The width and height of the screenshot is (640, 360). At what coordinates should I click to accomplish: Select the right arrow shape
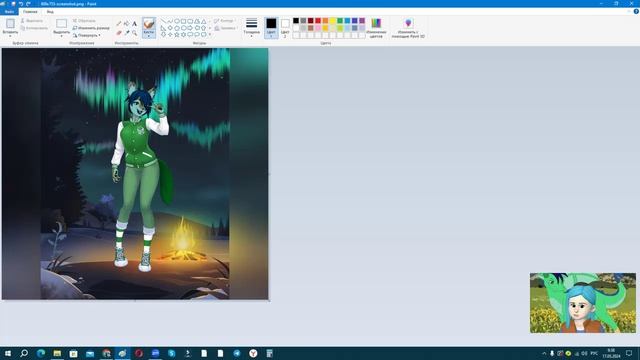190,28
